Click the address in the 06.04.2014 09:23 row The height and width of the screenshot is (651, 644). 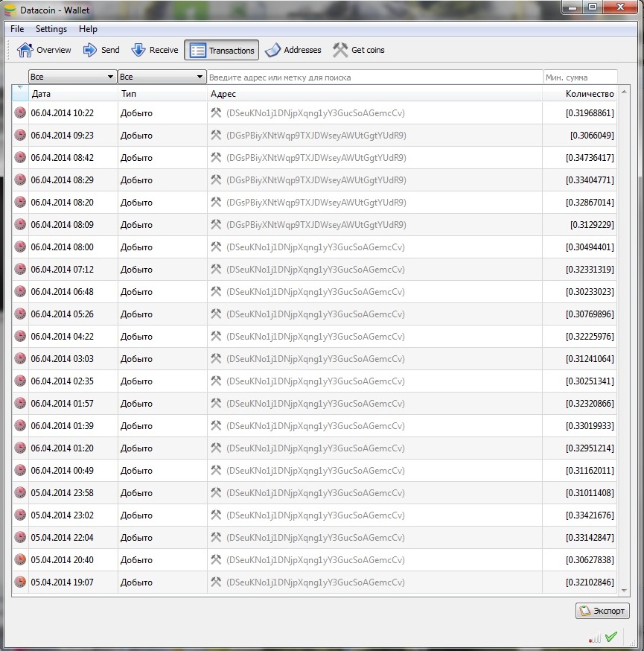(x=316, y=136)
